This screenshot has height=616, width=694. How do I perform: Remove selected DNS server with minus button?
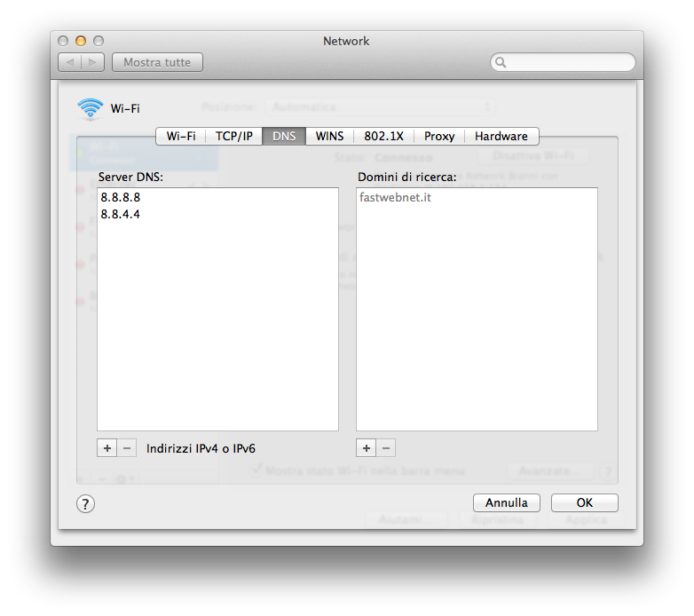pyautogui.click(x=127, y=448)
